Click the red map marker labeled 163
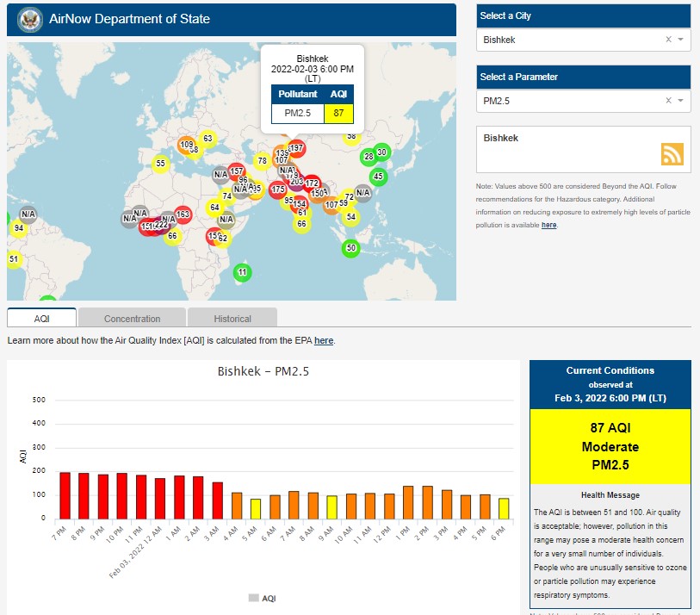This screenshot has width=700, height=615. point(183,214)
